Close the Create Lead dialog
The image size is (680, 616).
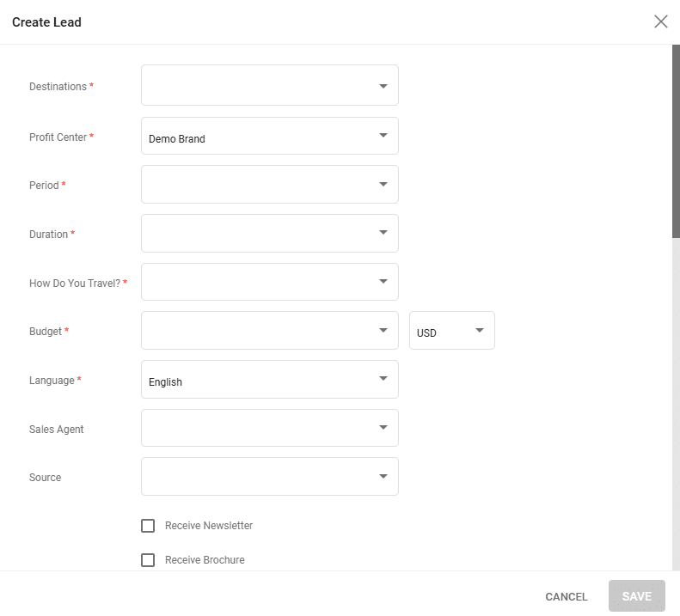660,21
